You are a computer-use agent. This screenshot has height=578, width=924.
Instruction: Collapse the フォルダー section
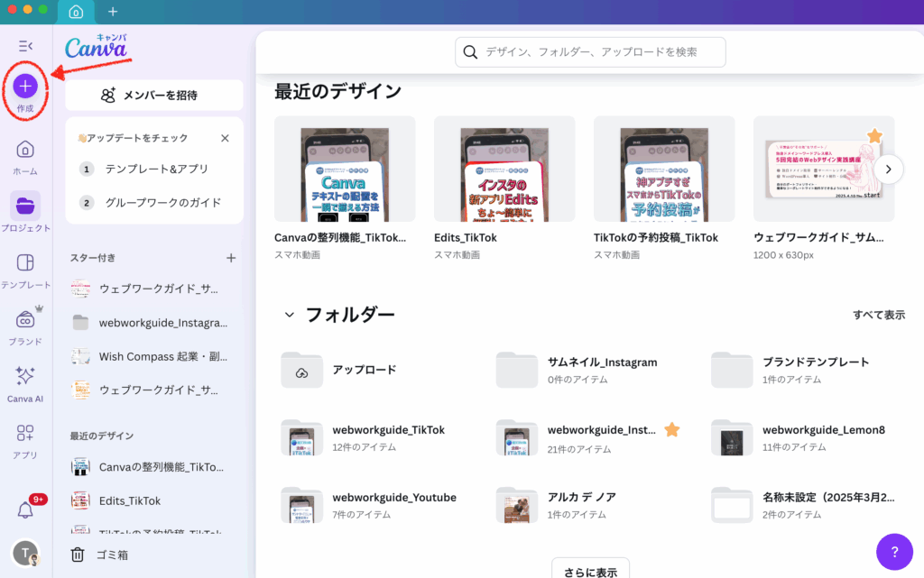(290, 315)
